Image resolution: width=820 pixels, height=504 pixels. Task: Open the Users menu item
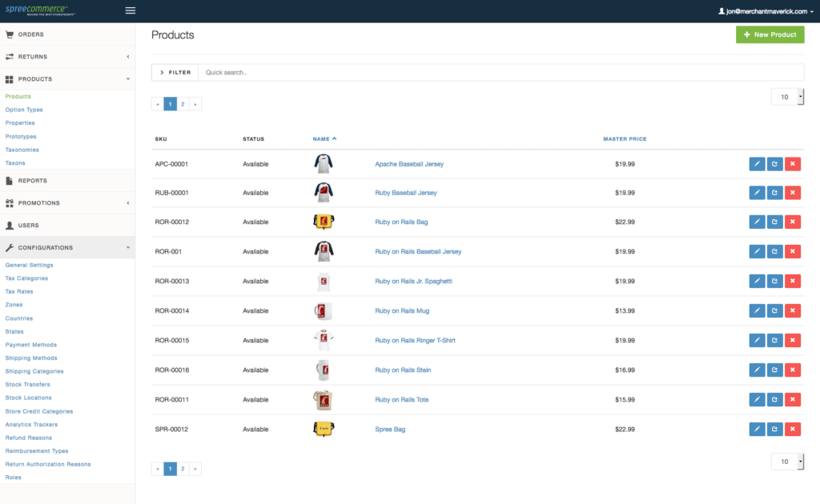(x=67, y=225)
